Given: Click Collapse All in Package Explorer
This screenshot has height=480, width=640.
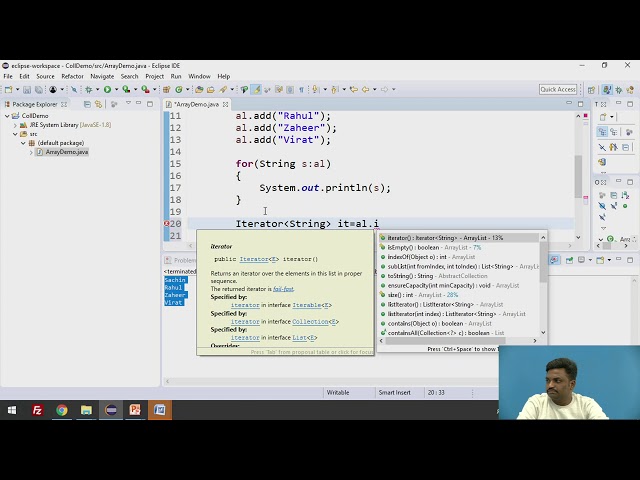Looking at the screenshot, I should pos(87,104).
